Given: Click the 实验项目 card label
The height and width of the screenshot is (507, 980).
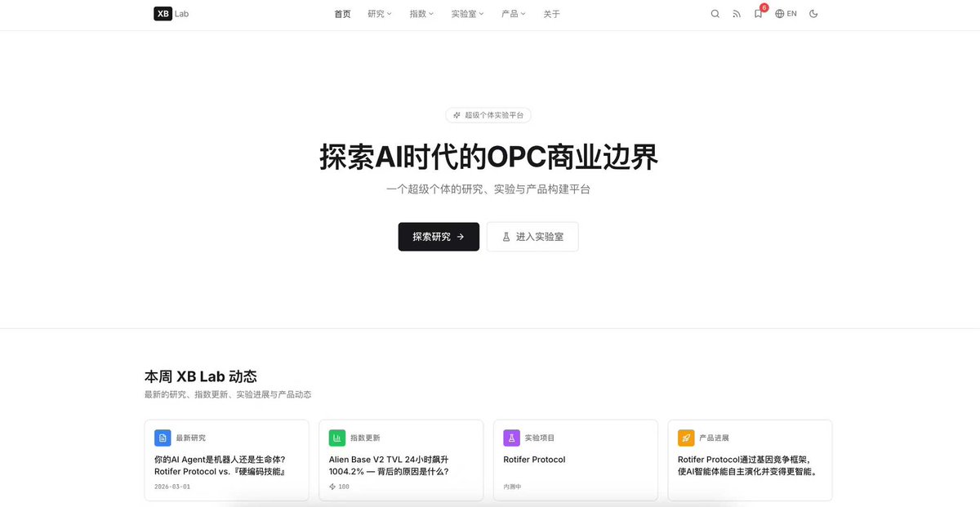Looking at the screenshot, I should (x=540, y=438).
